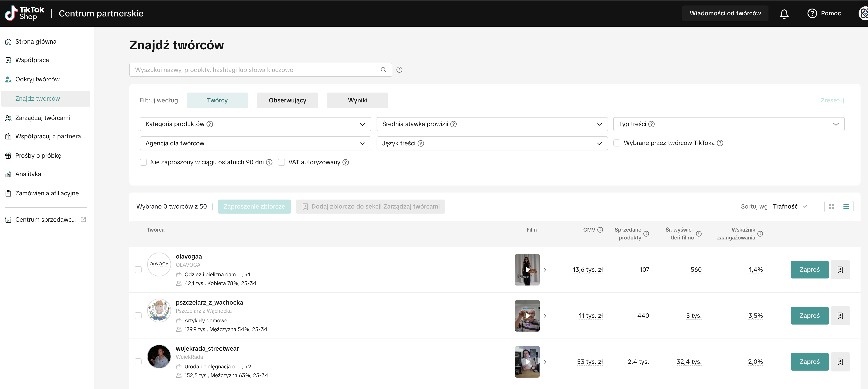Bookmark creator wujekrada_streetwear
Viewport: 868px width, 389px height.
(840, 362)
